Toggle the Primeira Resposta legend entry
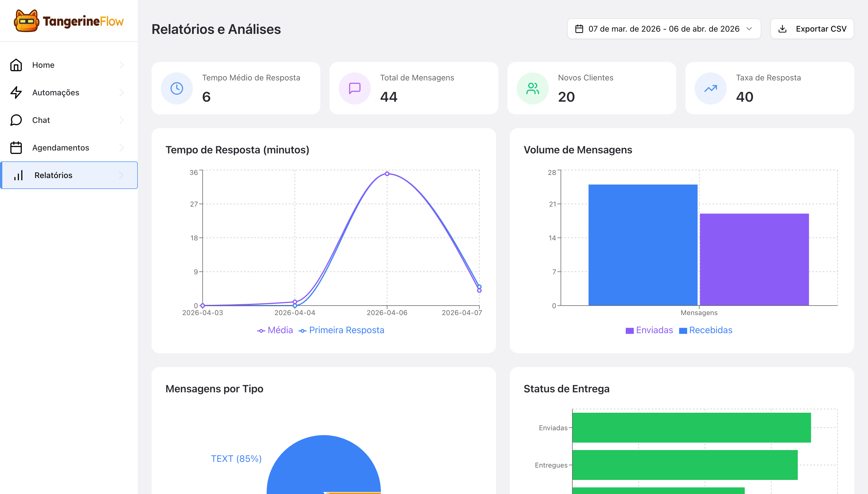The width and height of the screenshot is (868, 494). pyautogui.click(x=342, y=330)
